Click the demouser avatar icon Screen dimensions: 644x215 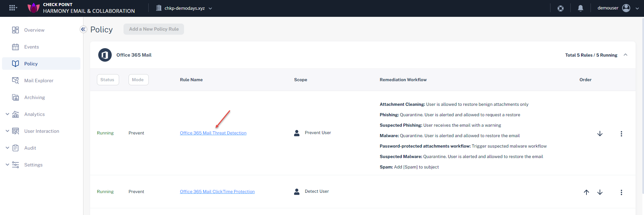[x=626, y=8]
